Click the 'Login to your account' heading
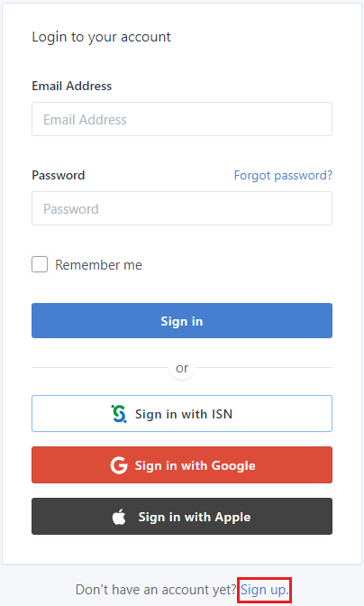 [101, 37]
